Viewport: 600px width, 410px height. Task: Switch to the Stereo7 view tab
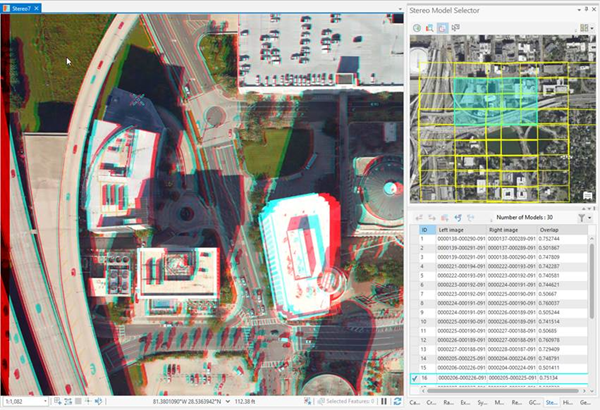[x=22, y=9]
